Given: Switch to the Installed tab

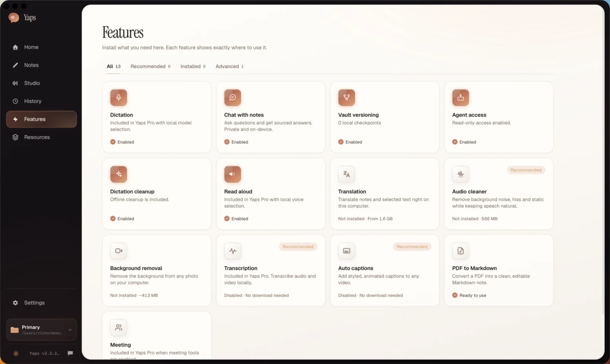Looking at the screenshot, I should (193, 66).
